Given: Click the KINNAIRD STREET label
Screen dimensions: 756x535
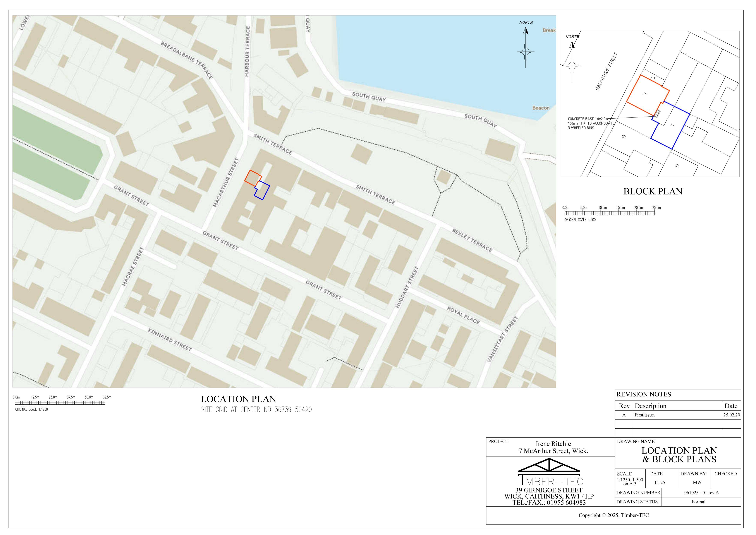Looking at the screenshot, I should (x=170, y=340).
